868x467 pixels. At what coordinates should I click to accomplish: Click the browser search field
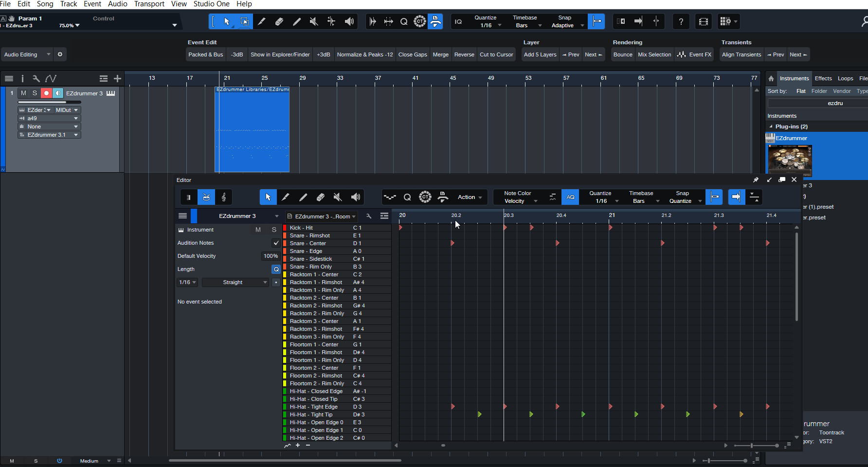[817, 103]
